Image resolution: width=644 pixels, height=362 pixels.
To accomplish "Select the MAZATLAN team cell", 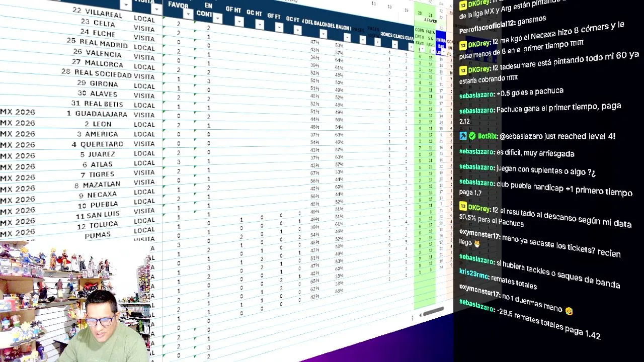I will [101, 185].
